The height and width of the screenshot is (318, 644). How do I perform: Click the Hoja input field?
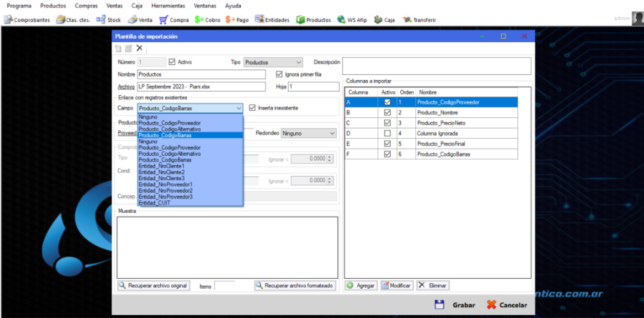[313, 86]
